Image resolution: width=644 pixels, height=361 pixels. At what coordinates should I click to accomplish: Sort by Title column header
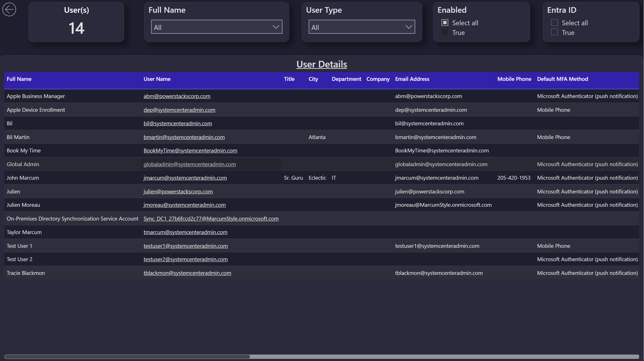coord(289,79)
